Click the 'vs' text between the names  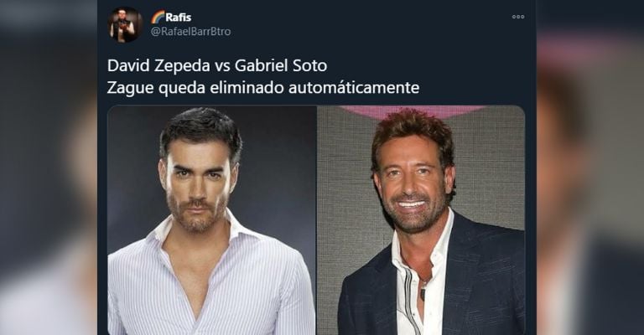point(222,66)
